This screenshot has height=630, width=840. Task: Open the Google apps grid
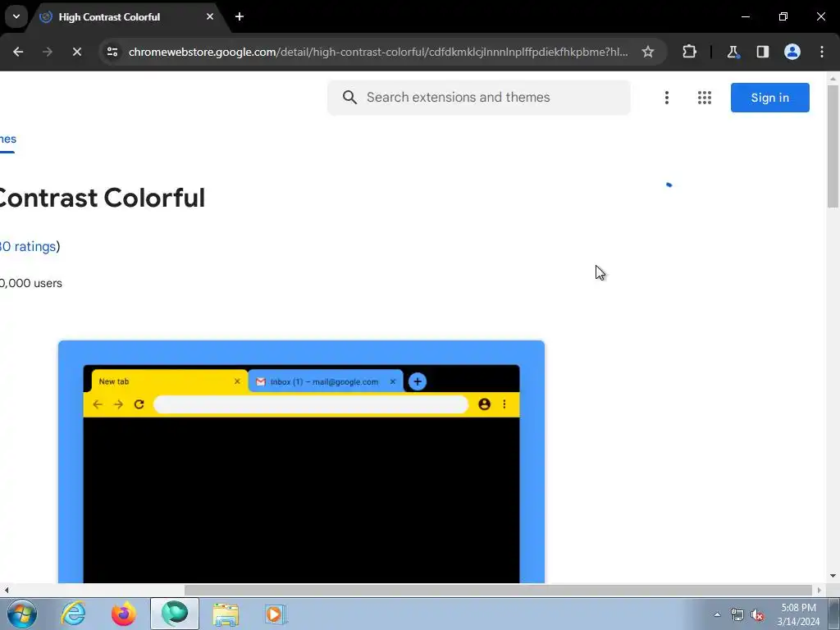click(x=705, y=98)
